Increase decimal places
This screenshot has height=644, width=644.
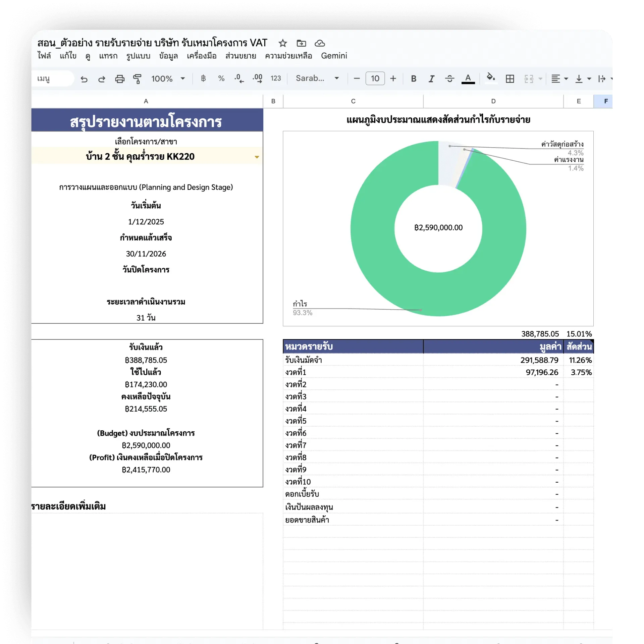pyautogui.click(x=257, y=78)
